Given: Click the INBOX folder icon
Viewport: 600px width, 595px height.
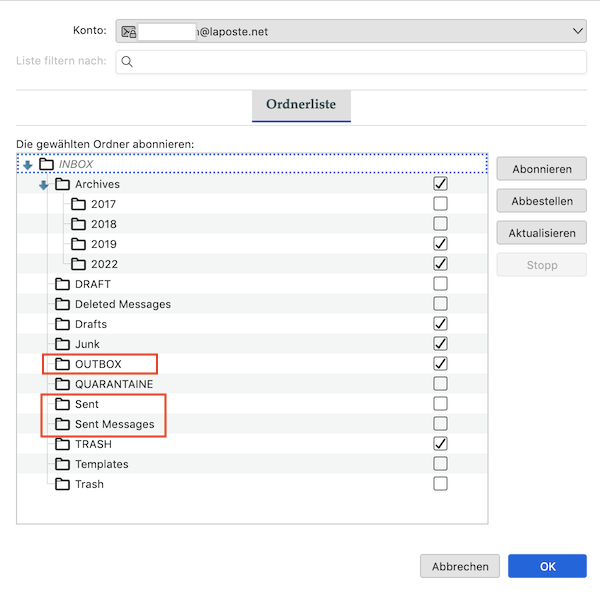Looking at the screenshot, I should pos(46,164).
